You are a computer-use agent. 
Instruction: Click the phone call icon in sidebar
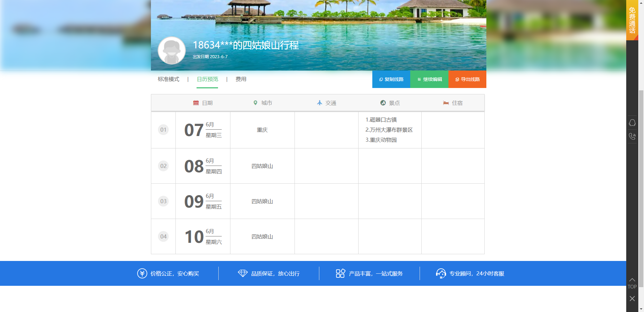[x=632, y=136]
